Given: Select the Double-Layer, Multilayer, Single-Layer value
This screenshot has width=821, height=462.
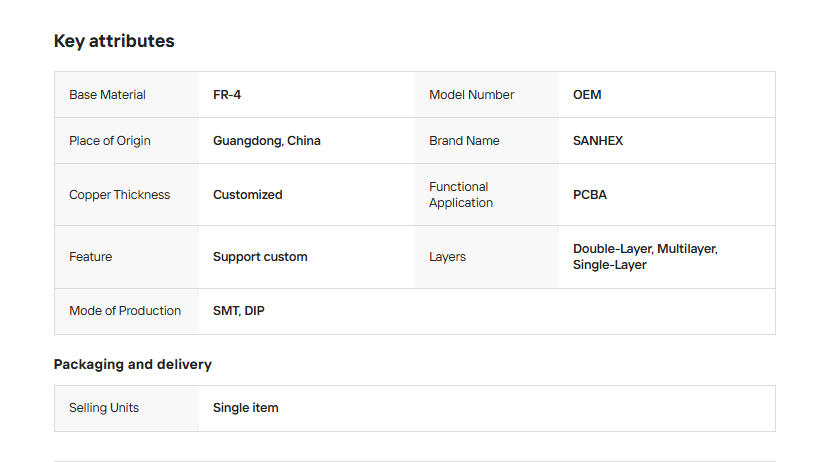Looking at the screenshot, I should [x=645, y=257].
